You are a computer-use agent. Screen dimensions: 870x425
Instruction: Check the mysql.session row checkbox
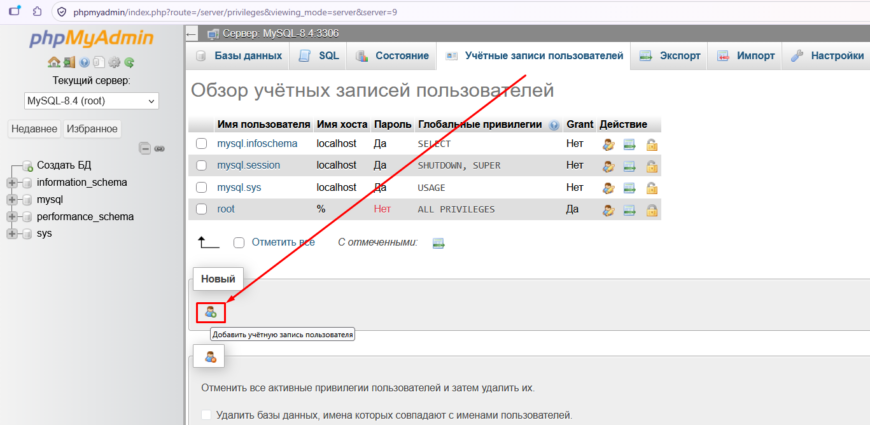pyautogui.click(x=201, y=165)
